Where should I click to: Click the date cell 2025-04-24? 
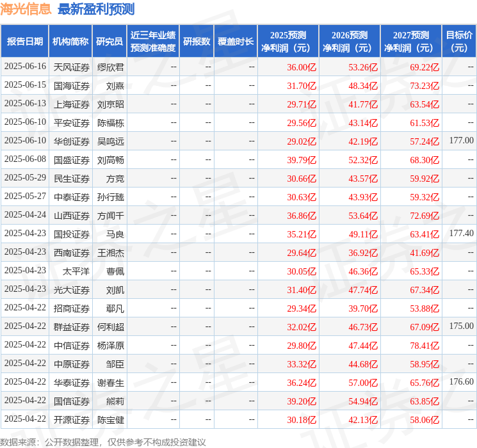(25, 215)
